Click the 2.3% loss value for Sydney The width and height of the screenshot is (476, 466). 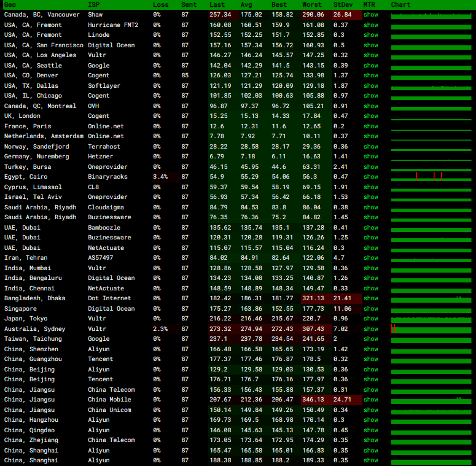click(160, 329)
